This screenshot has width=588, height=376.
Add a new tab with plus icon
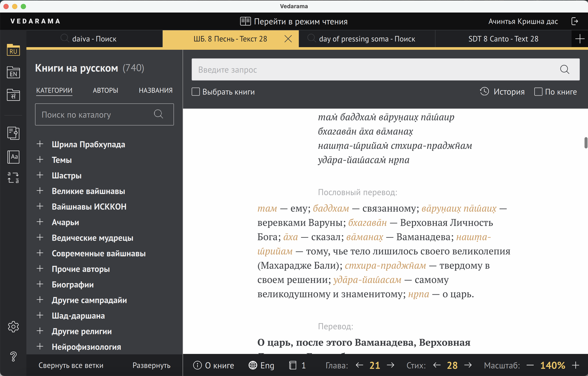pyautogui.click(x=580, y=39)
